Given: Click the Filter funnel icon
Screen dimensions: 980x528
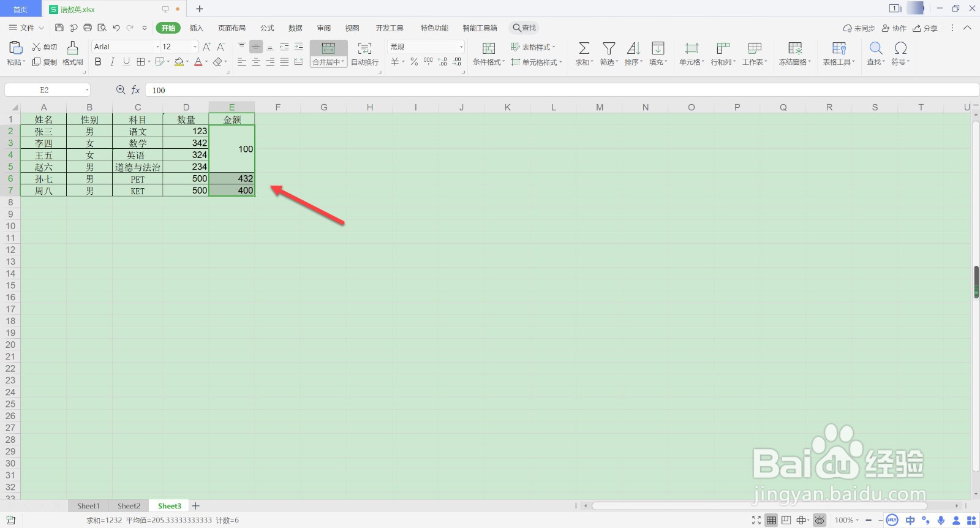Looking at the screenshot, I should tap(609, 48).
